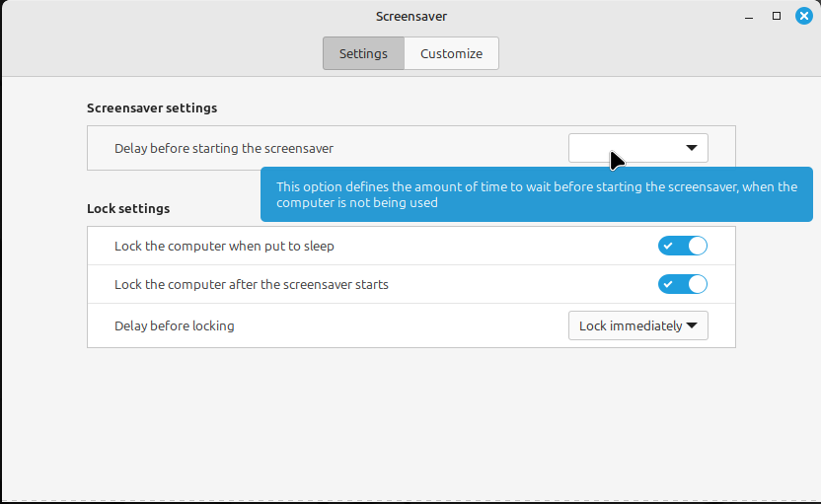Viewport: 821px width, 504px height.
Task: Minimize the Screensaver window
Action: click(749, 16)
